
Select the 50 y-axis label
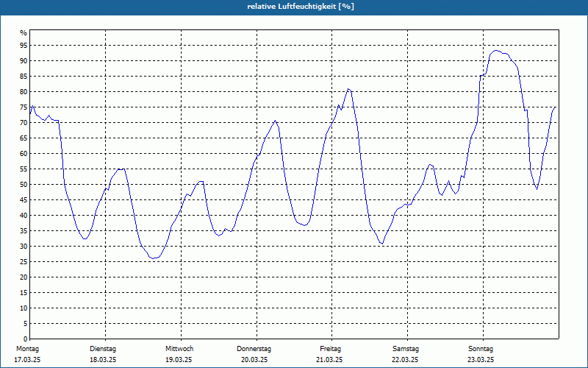tap(24, 185)
